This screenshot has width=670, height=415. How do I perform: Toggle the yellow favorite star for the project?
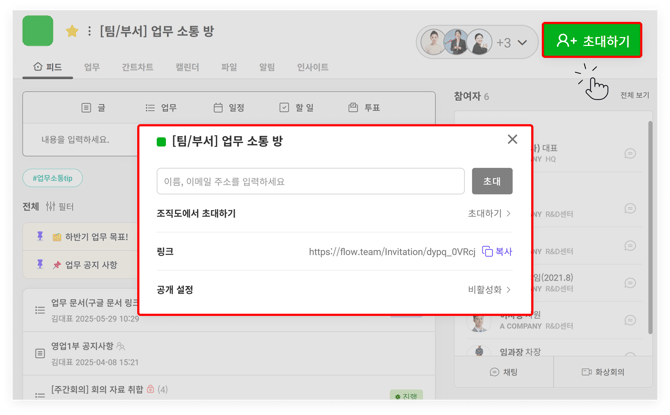[x=72, y=32]
